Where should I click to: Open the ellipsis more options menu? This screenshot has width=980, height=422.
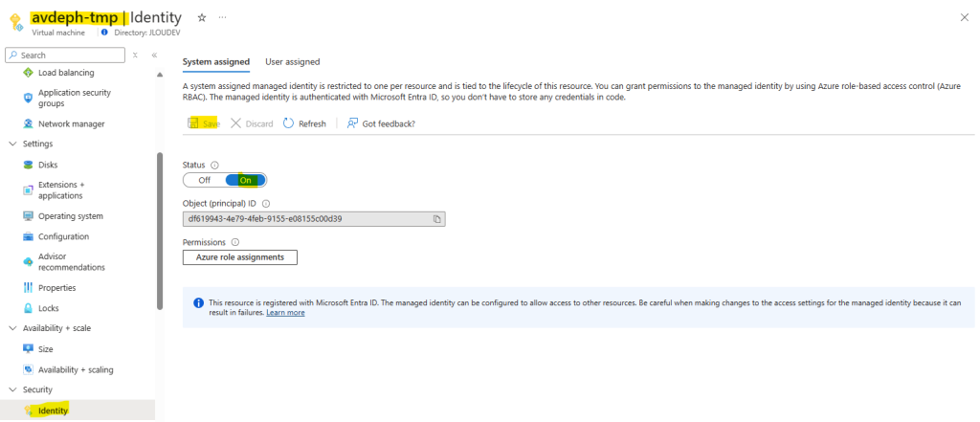point(222,17)
